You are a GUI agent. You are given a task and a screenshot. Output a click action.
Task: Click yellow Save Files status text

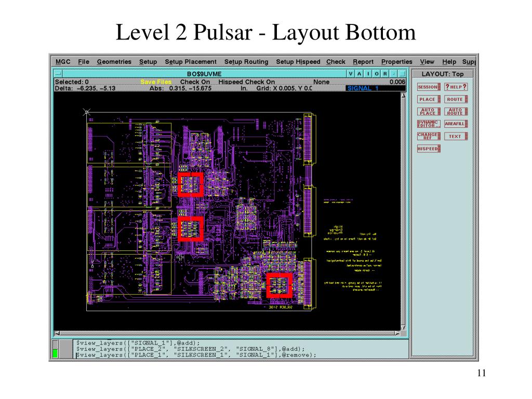156,82
